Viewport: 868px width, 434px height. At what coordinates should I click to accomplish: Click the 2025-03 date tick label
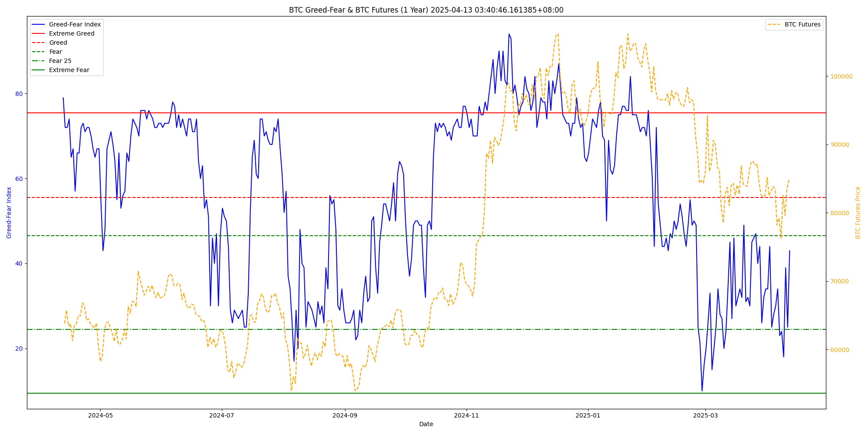coord(705,415)
